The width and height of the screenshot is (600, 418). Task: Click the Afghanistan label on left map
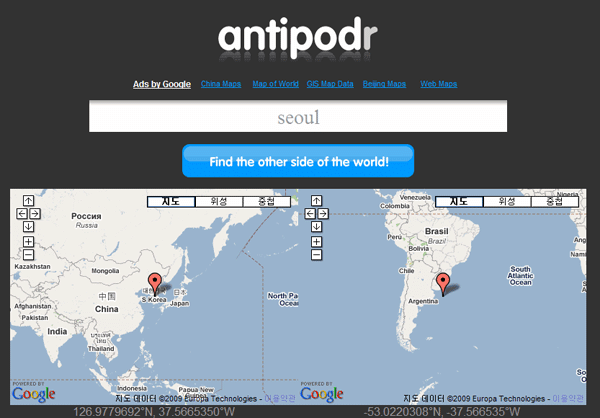(x=33, y=306)
